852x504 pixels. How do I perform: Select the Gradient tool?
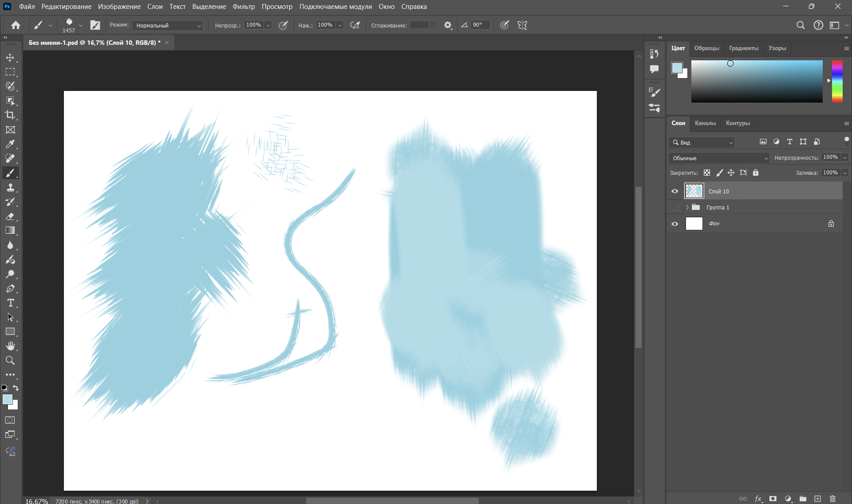pyautogui.click(x=10, y=230)
